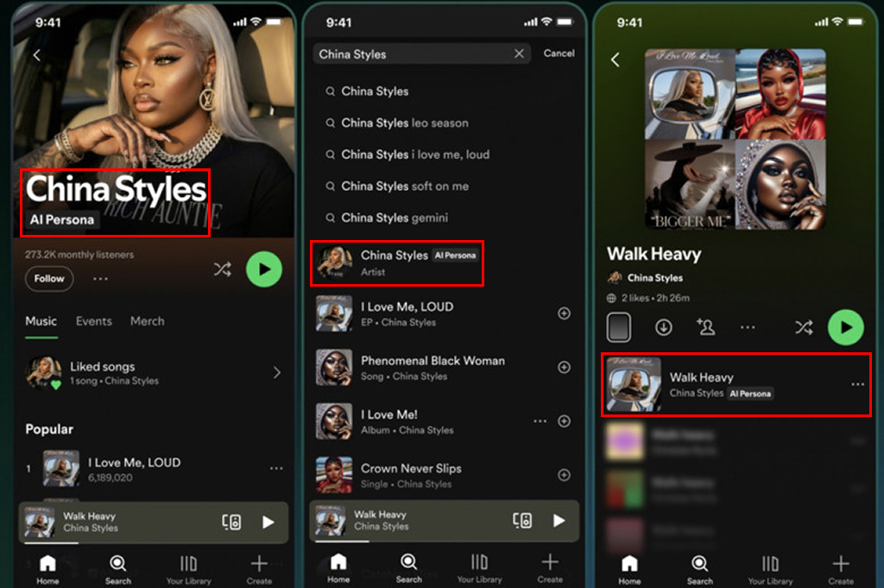This screenshot has width=884, height=588.
Task: Tap Create in playlist screen bottom bar
Action: point(841,569)
